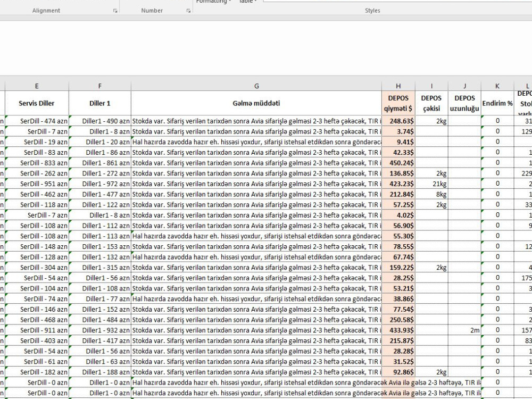
Task: Select the price cell 92.86$
Action: [x=398, y=372]
